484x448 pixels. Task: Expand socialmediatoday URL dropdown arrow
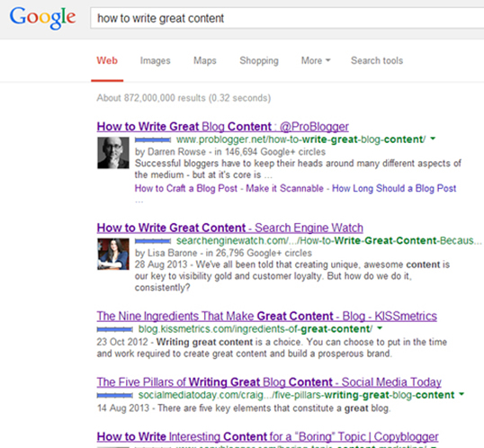[462, 394]
